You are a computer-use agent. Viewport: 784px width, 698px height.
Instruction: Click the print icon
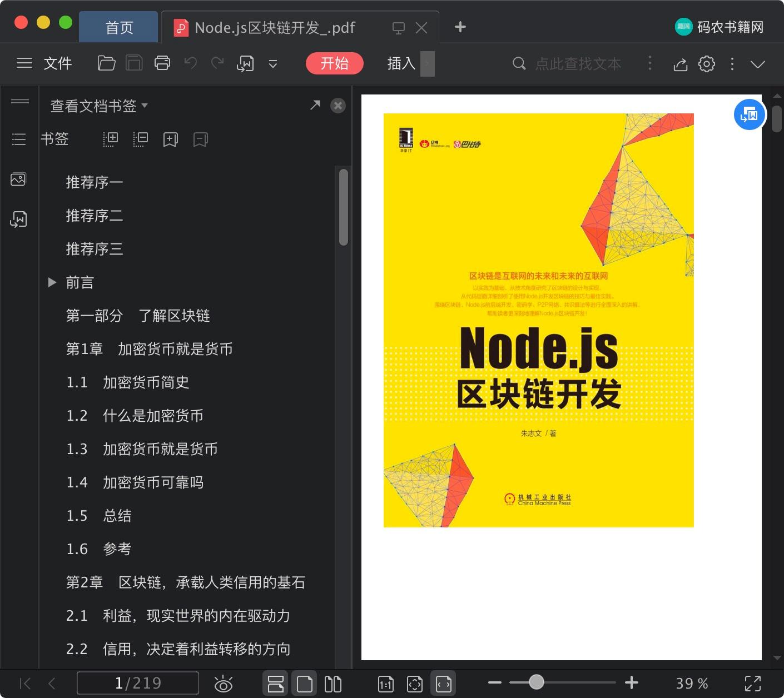coord(162,63)
